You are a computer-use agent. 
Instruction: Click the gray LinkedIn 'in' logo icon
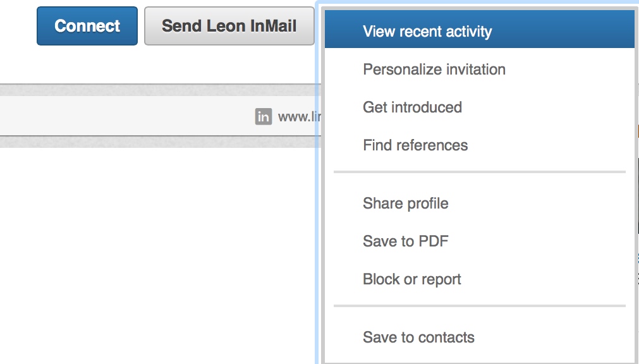[x=264, y=116]
